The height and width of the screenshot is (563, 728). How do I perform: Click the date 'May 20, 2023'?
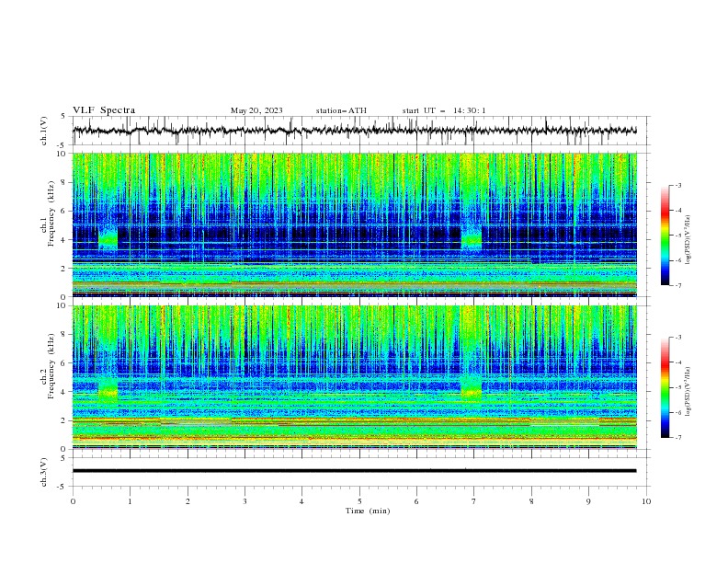pos(256,110)
